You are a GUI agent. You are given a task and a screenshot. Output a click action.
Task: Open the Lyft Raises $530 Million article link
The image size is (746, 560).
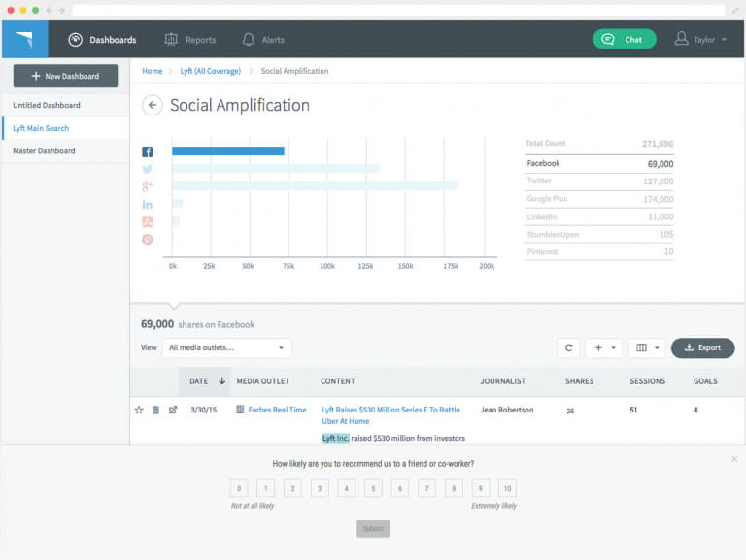(391, 415)
